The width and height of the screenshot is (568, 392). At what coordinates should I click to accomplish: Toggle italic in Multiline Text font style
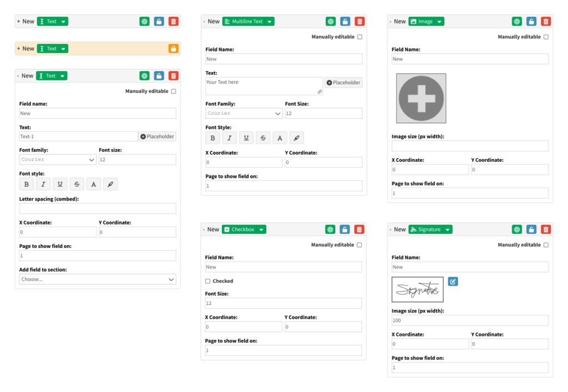pos(229,138)
